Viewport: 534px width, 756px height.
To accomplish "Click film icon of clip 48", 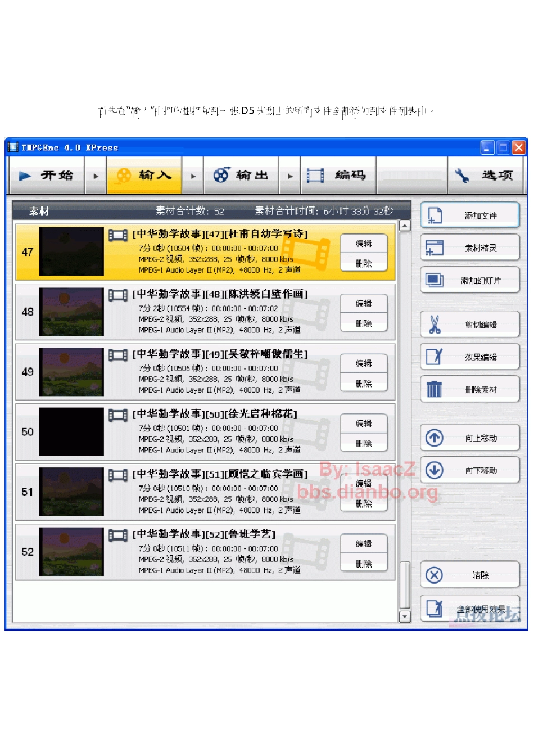I will pyautogui.click(x=118, y=295).
